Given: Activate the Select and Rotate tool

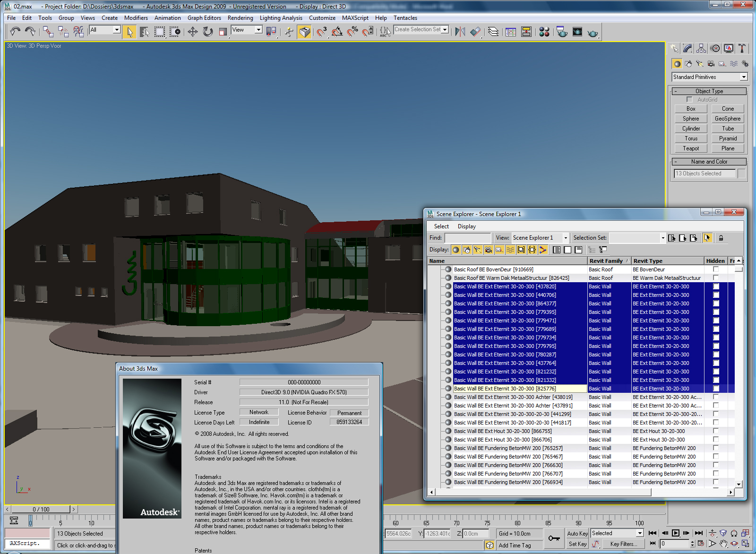Looking at the screenshot, I should (208, 32).
